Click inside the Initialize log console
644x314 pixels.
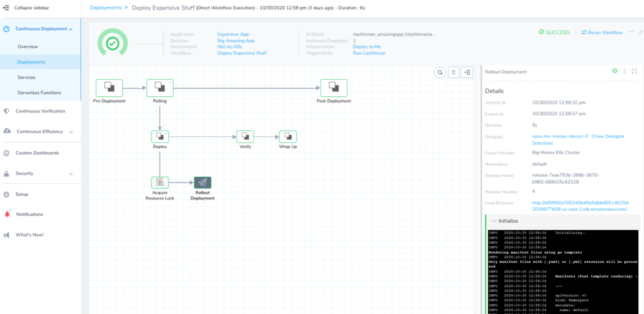coord(563,272)
